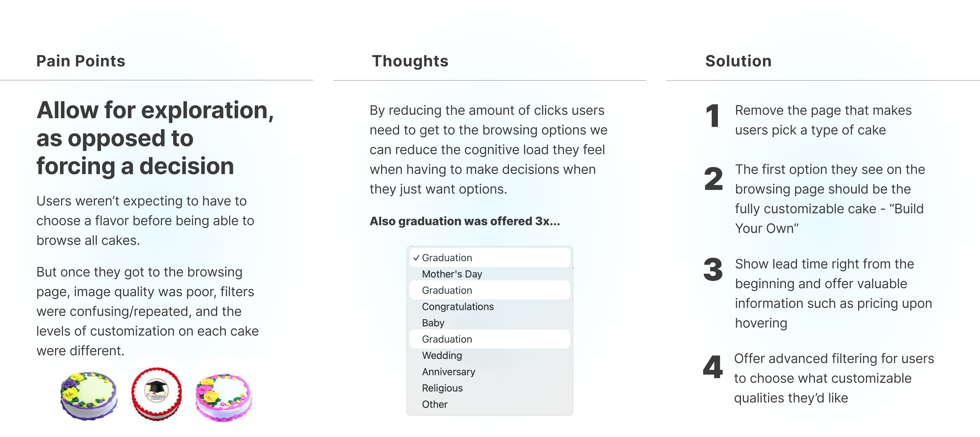Screen dimensions: 980x437
Task: Click the checkmark beside selected Graduation
Action: pyautogui.click(x=416, y=258)
